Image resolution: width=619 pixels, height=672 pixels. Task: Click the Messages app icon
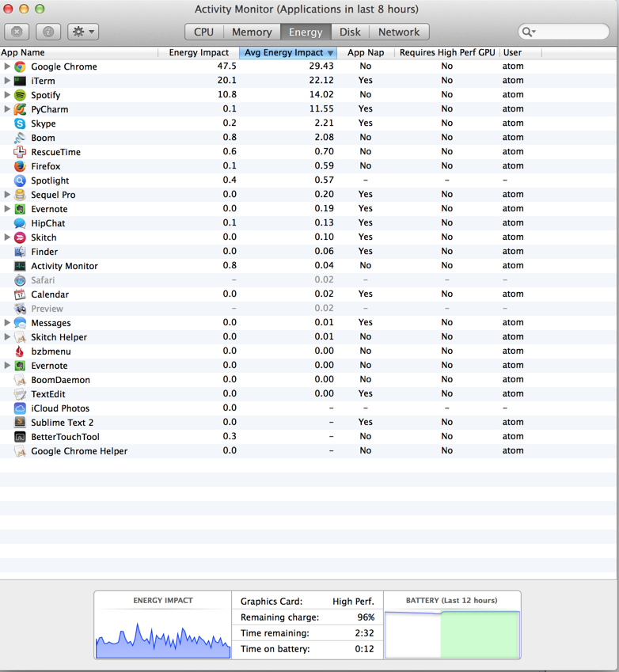coord(20,323)
